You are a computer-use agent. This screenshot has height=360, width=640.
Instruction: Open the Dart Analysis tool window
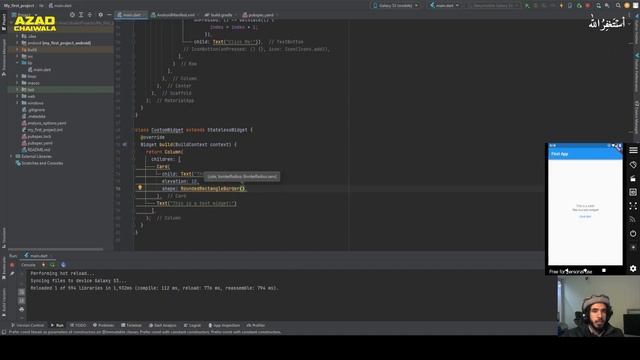click(162, 325)
